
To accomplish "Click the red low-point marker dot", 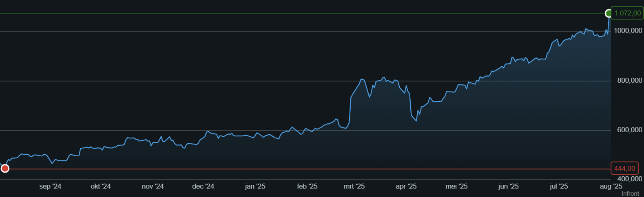I will tap(5, 169).
